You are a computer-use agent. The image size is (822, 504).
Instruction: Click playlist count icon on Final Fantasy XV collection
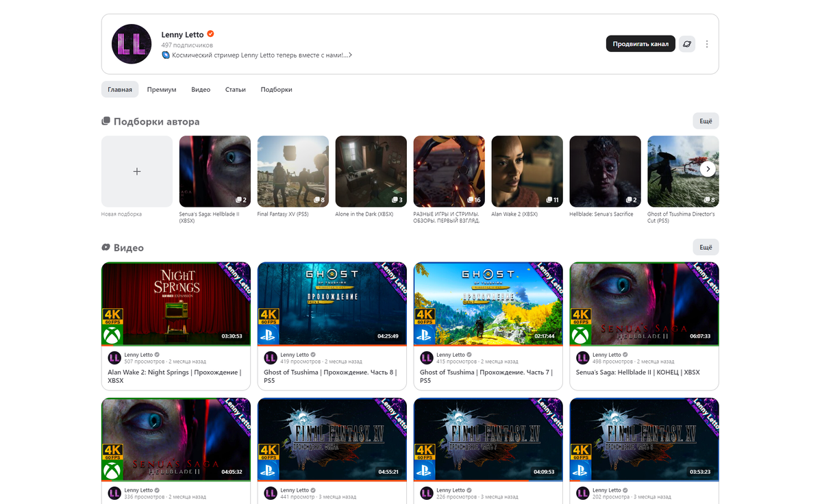coord(316,200)
